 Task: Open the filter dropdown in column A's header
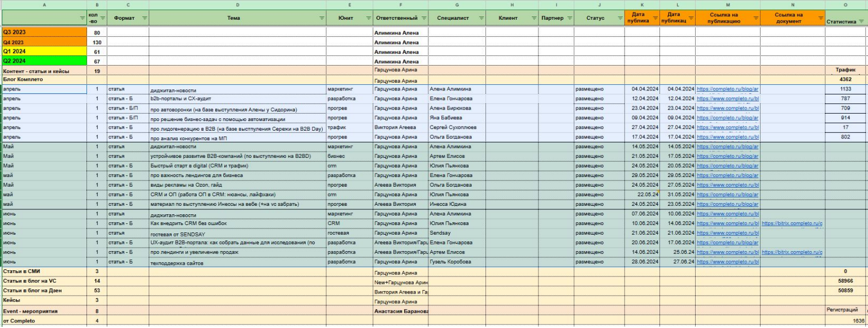coord(83,18)
